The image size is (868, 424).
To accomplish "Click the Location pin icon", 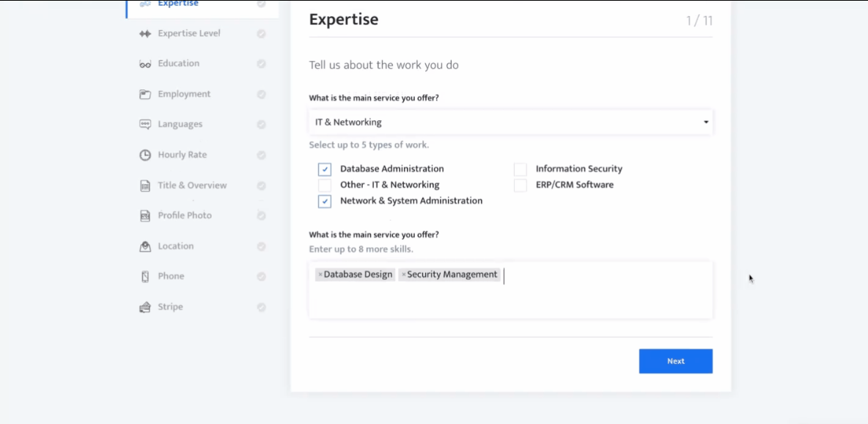I will tap(145, 246).
